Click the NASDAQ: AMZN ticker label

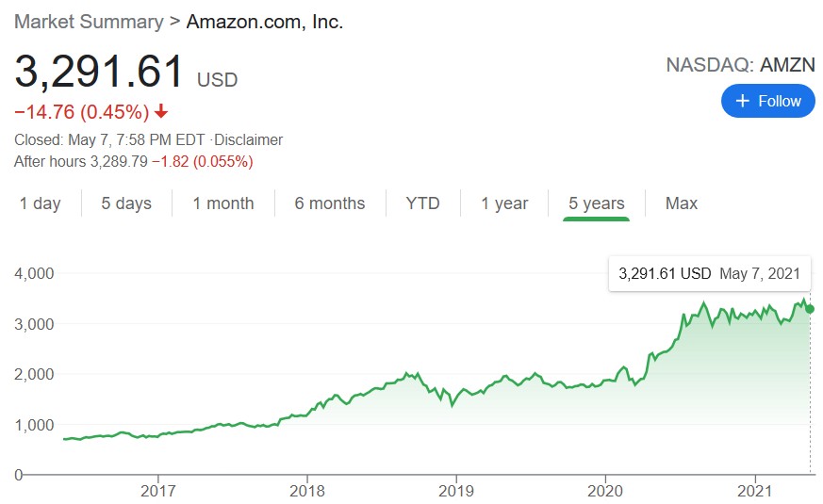tap(740, 65)
